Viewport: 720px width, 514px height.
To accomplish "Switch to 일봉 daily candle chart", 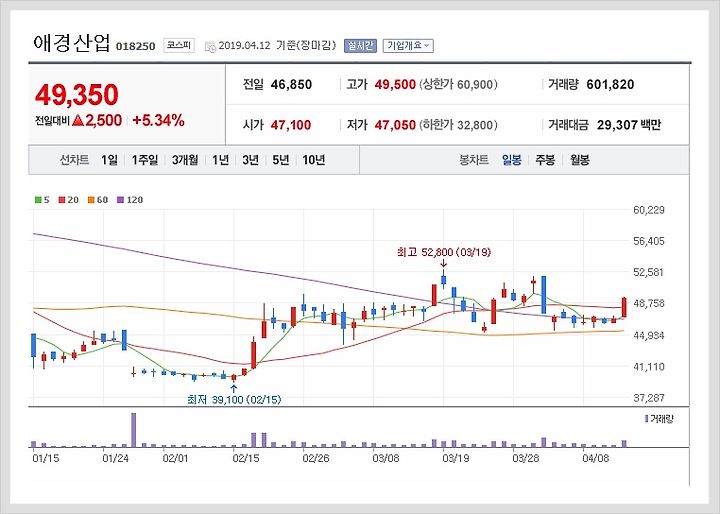I will (512, 160).
